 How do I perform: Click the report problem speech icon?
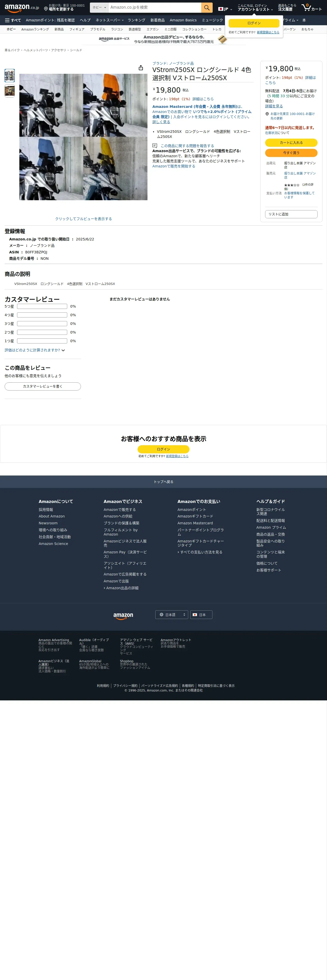155,146
